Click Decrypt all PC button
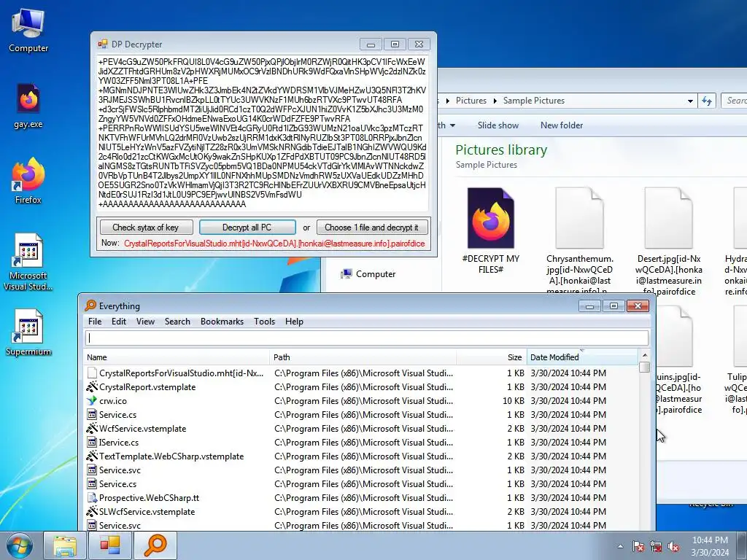 pos(247,227)
